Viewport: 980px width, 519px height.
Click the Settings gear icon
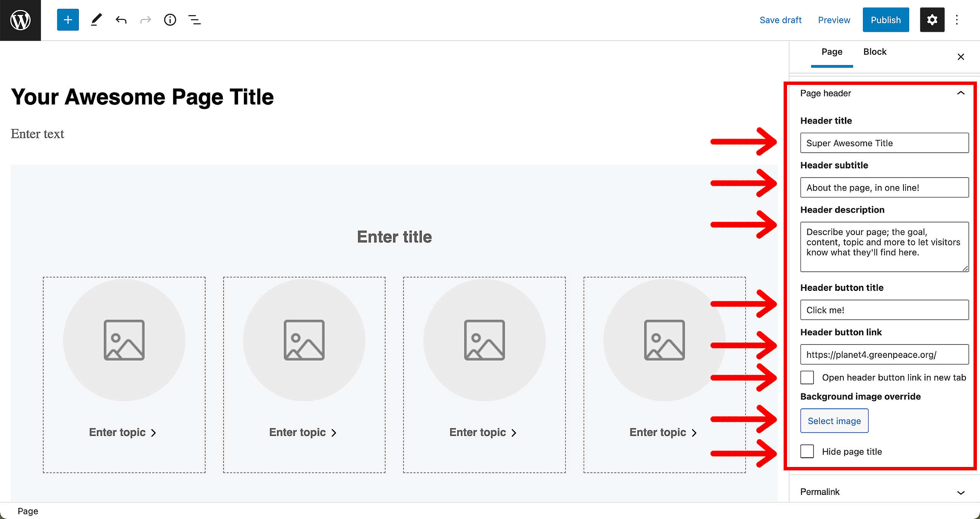click(931, 20)
